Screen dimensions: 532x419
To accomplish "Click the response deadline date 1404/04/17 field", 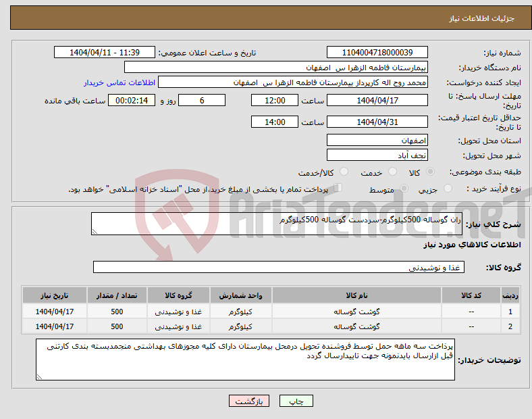I will click(377, 100).
